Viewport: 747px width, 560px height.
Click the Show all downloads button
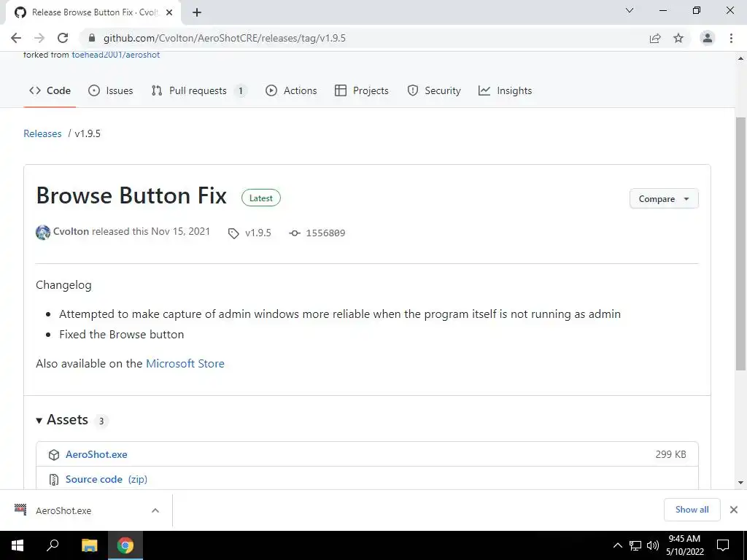[x=692, y=510]
